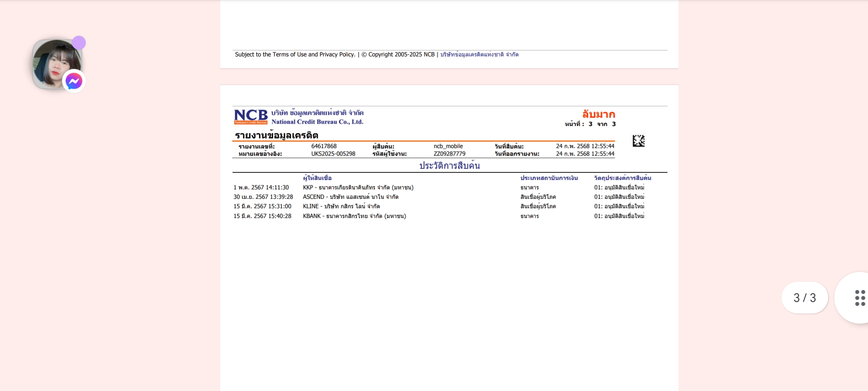Open the blue Thai NCB company link
868x391 pixels.
pyautogui.click(x=479, y=54)
